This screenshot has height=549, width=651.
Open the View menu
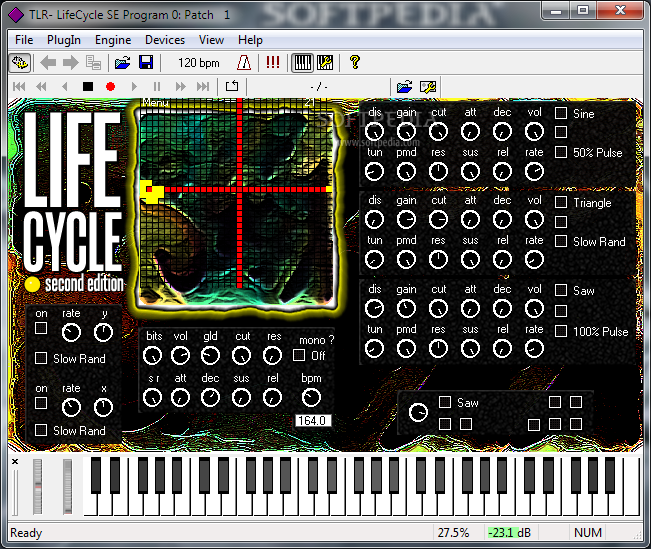click(x=211, y=40)
